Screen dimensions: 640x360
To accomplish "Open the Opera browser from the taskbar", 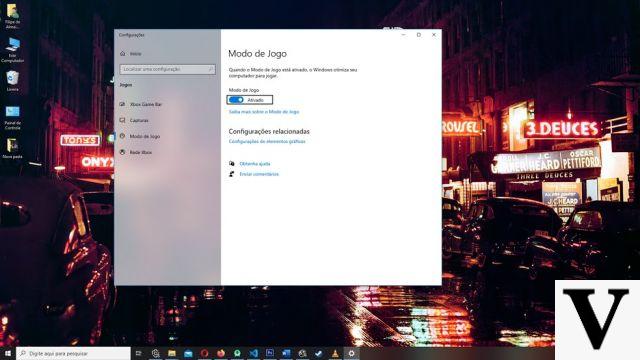I will coord(204,353).
